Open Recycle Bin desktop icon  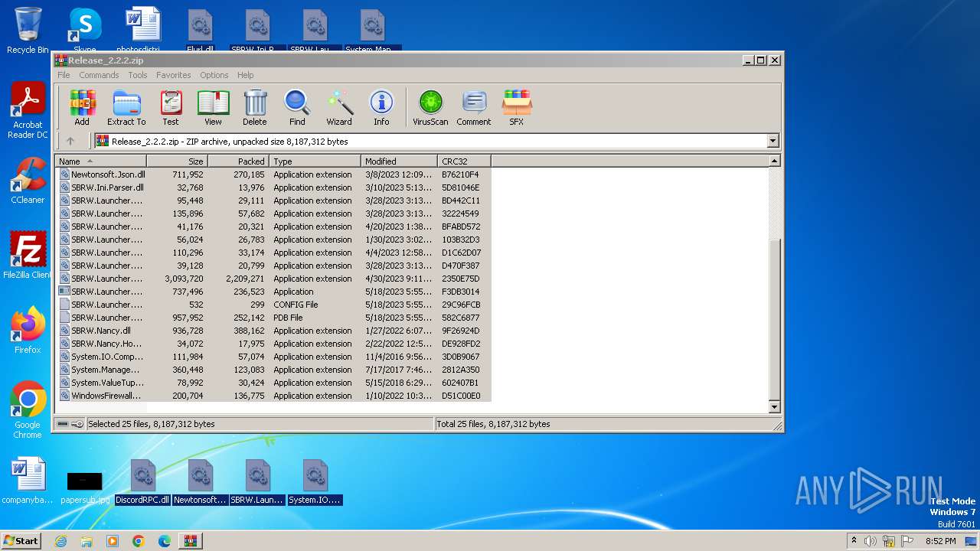coord(28,31)
